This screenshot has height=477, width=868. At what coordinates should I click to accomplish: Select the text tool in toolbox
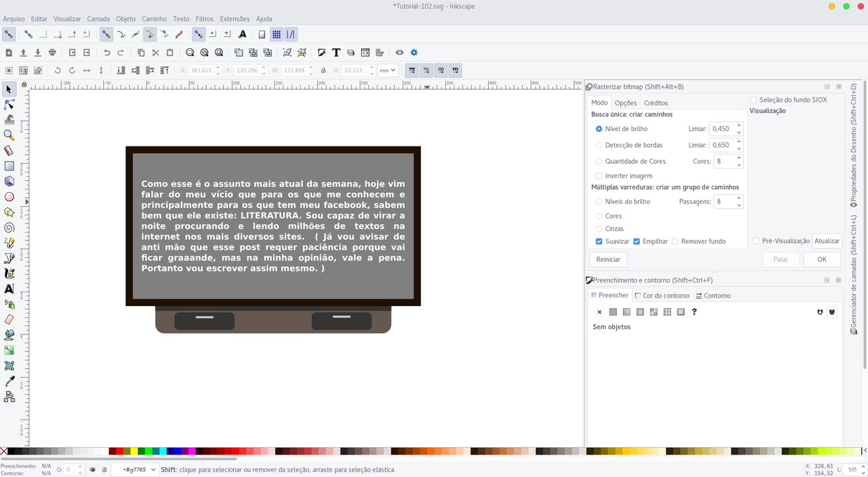point(9,289)
